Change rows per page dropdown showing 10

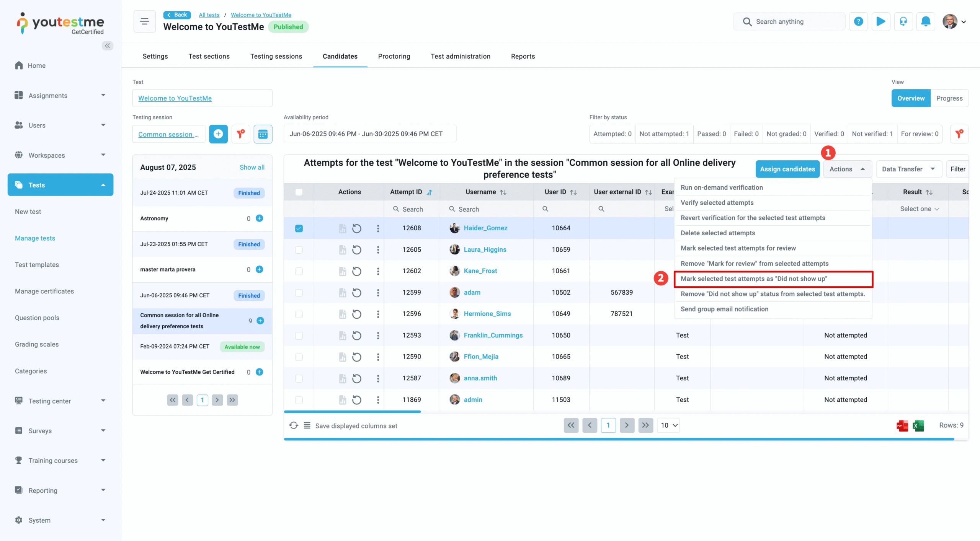(668, 425)
